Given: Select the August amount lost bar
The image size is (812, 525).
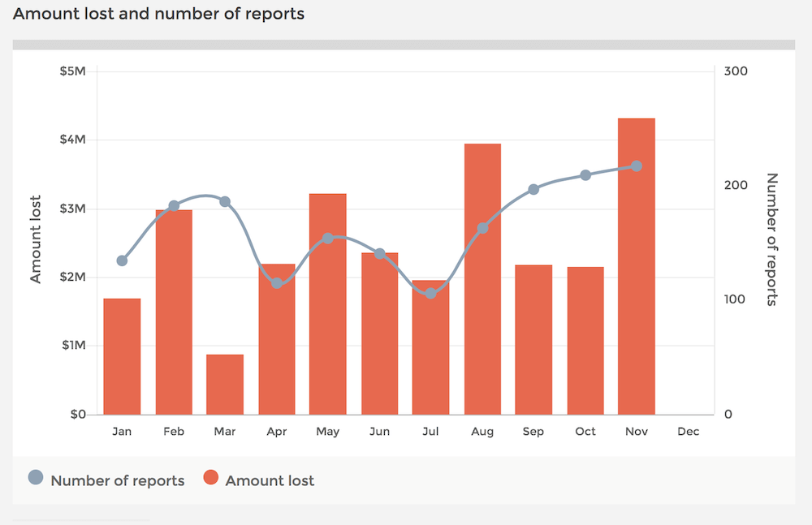Looking at the screenshot, I should (482, 279).
